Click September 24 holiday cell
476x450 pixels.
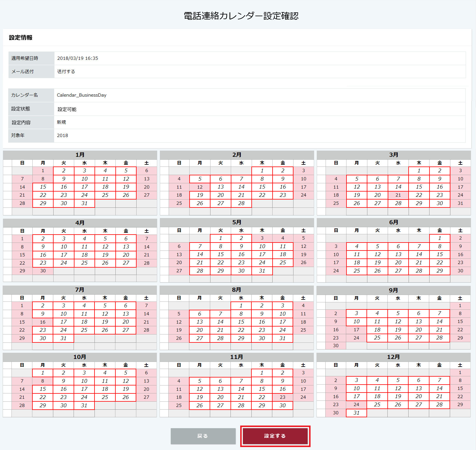[356, 338]
